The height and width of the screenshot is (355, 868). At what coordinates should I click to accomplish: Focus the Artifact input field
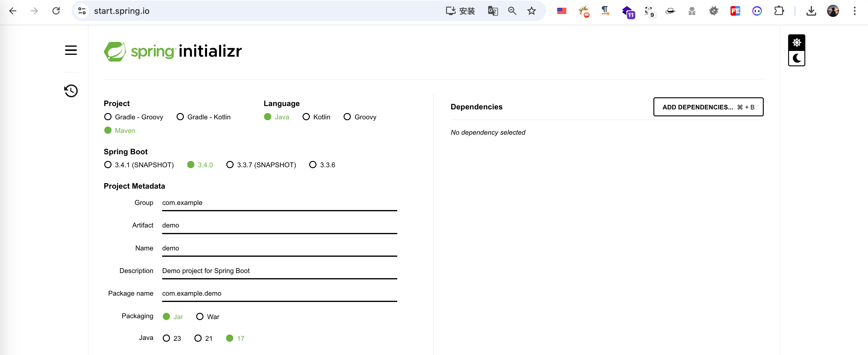pyautogui.click(x=279, y=226)
